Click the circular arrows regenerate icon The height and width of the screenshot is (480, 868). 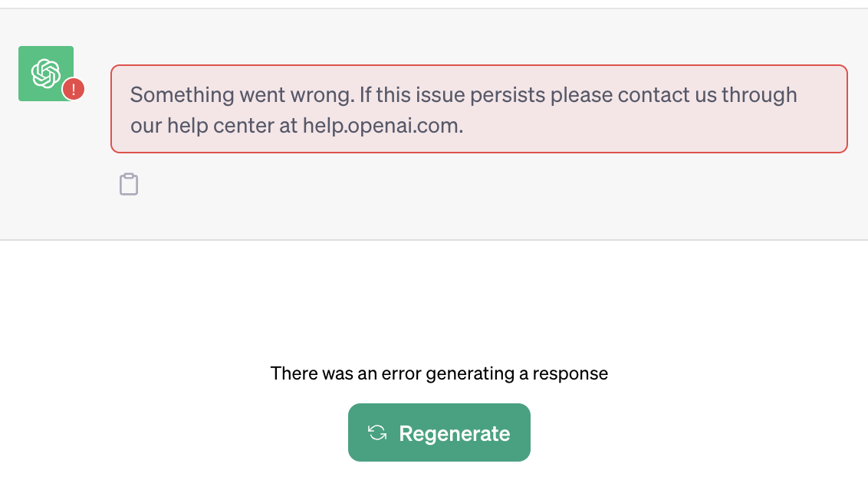377,432
